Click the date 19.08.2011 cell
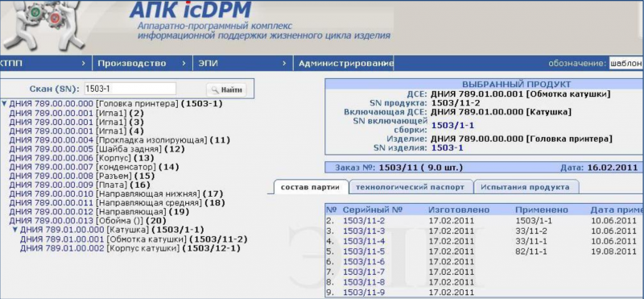This screenshot has height=299, width=644. (613, 251)
